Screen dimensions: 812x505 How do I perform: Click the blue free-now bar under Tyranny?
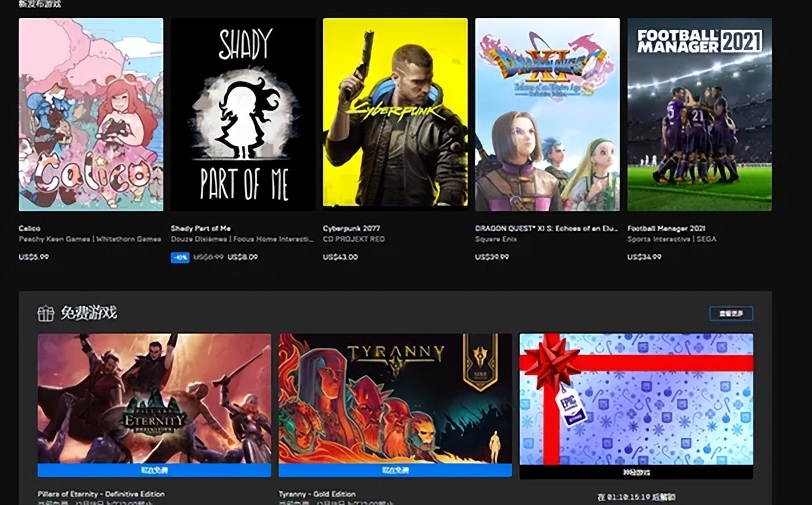pos(395,470)
